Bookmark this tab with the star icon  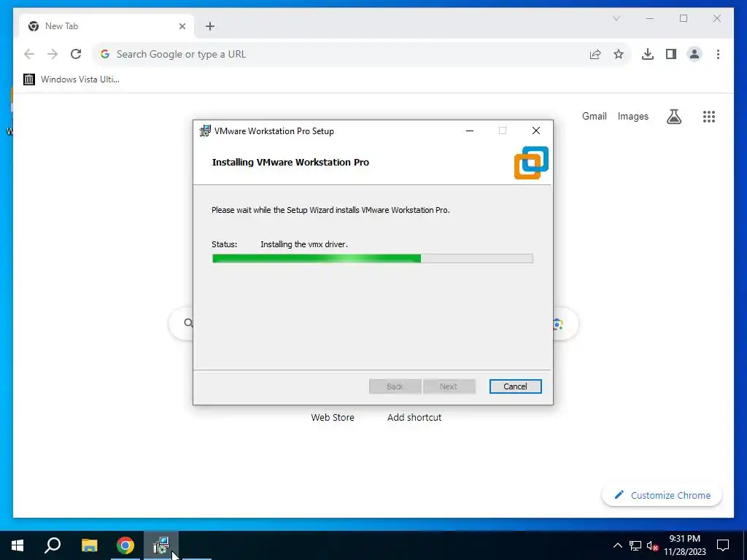click(x=619, y=54)
